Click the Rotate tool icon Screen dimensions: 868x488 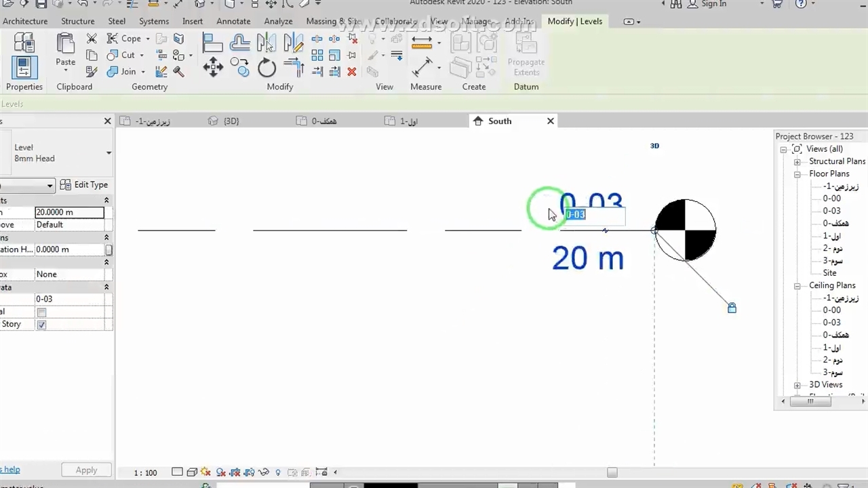click(267, 67)
